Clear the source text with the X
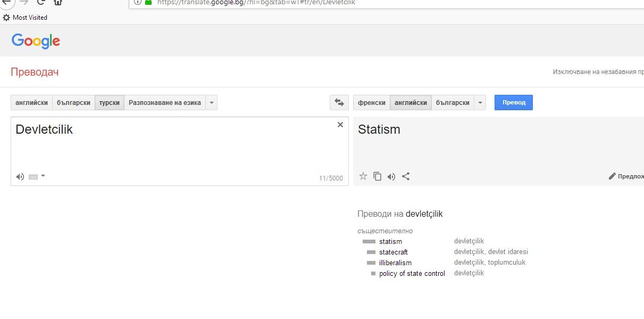 340,125
